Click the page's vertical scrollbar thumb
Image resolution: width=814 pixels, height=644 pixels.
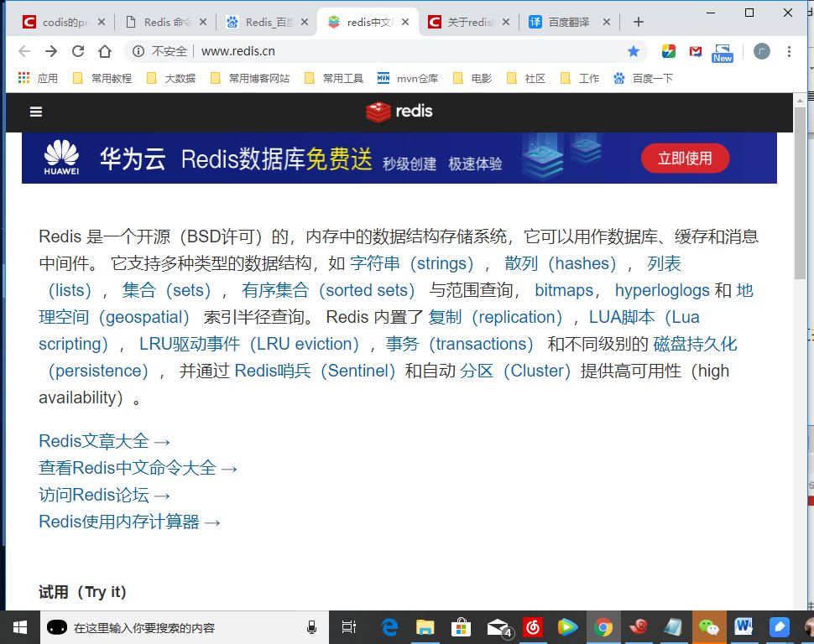tap(800, 193)
